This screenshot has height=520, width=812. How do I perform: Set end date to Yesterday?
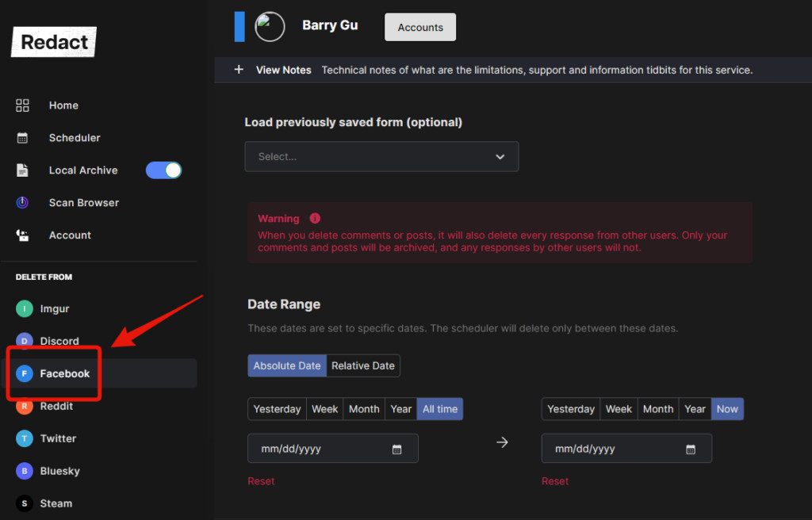(571, 409)
